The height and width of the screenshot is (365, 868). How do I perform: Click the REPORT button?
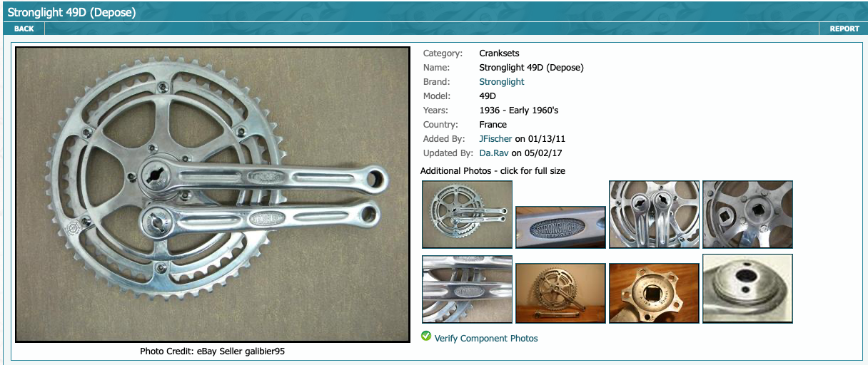844,29
